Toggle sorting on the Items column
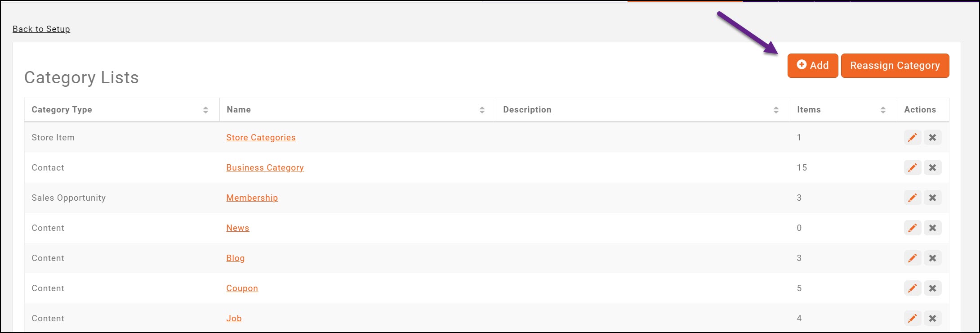The image size is (980, 333). click(x=882, y=109)
